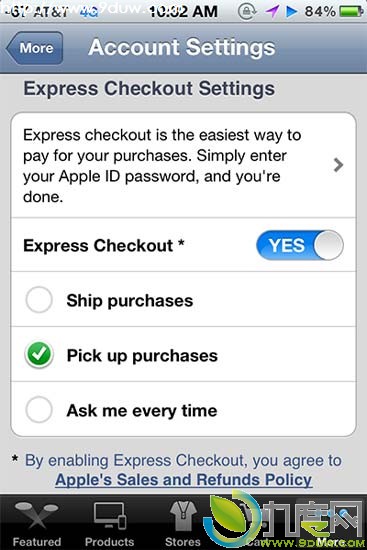Tap the Account Settings title
Image resolution: width=367 pixels, height=550 pixels.
coord(182,47)
